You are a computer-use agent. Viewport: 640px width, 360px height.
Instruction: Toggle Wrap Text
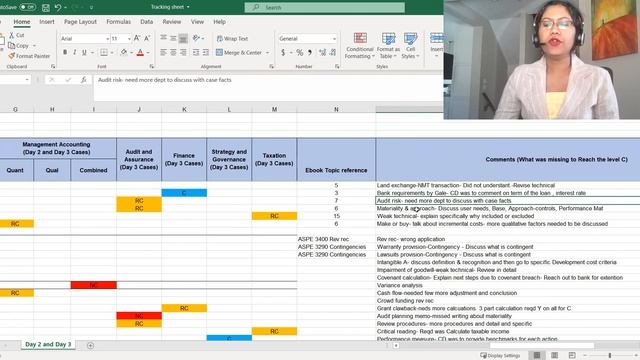232,38
